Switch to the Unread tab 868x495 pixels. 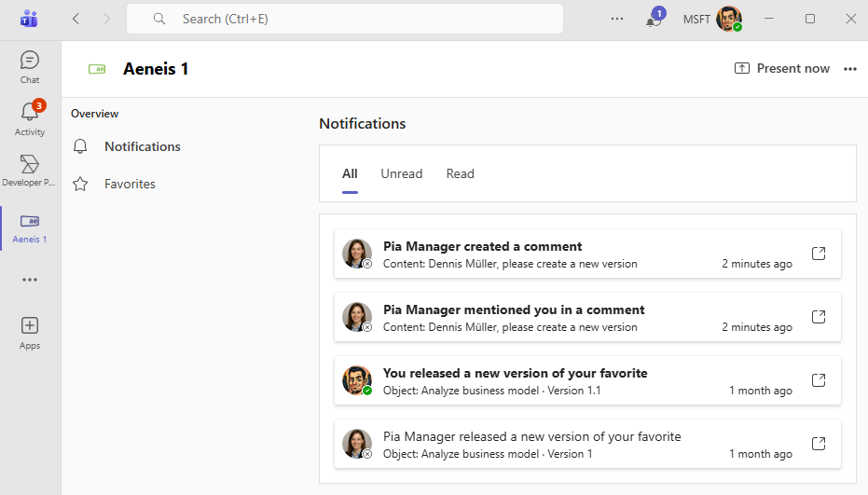click(401, 173)
